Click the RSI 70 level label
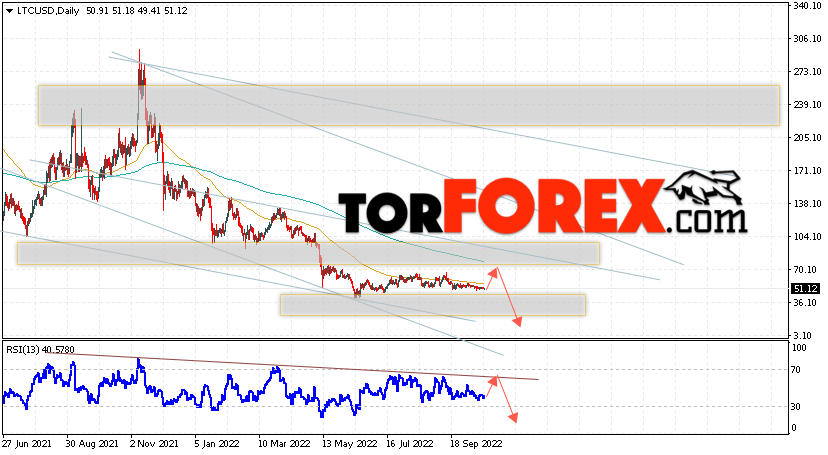This screenshot has height=455, width=828. point(796,370)
